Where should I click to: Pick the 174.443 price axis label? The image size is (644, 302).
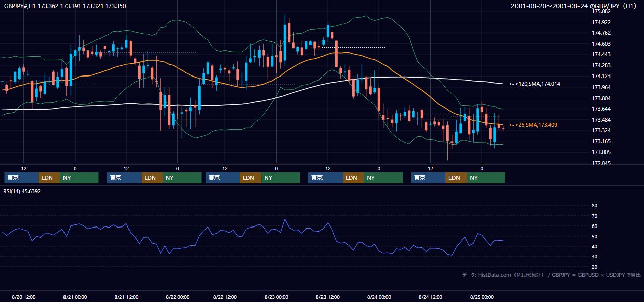601,55
